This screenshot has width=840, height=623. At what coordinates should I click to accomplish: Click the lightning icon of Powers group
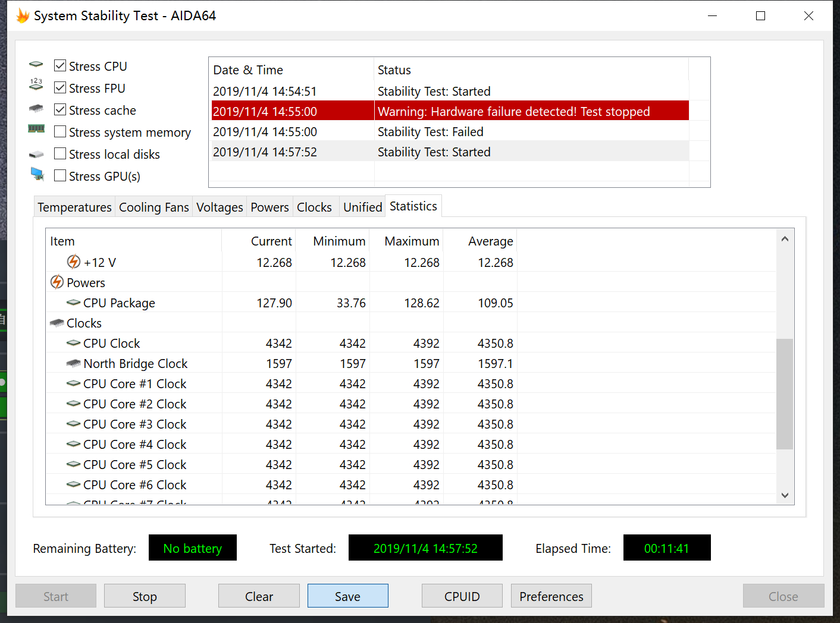[57, 282]
